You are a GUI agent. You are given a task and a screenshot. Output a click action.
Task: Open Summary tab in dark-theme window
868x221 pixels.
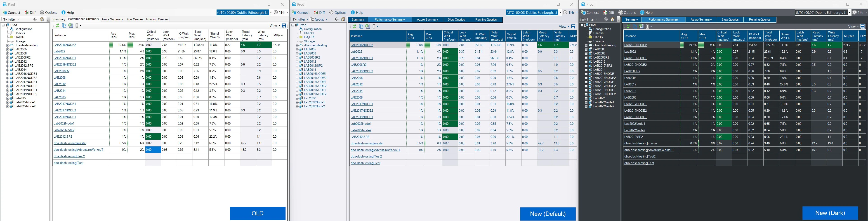click(632, 19)
